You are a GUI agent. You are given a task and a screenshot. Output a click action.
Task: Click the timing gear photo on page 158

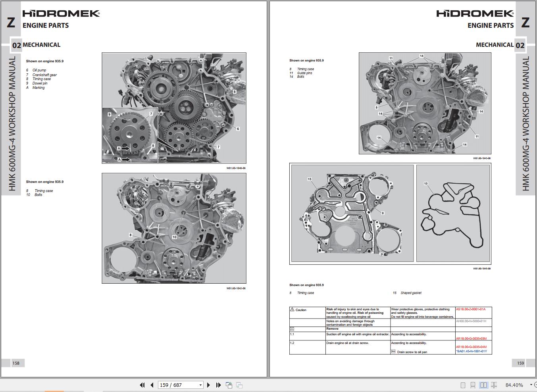(174, 108)
